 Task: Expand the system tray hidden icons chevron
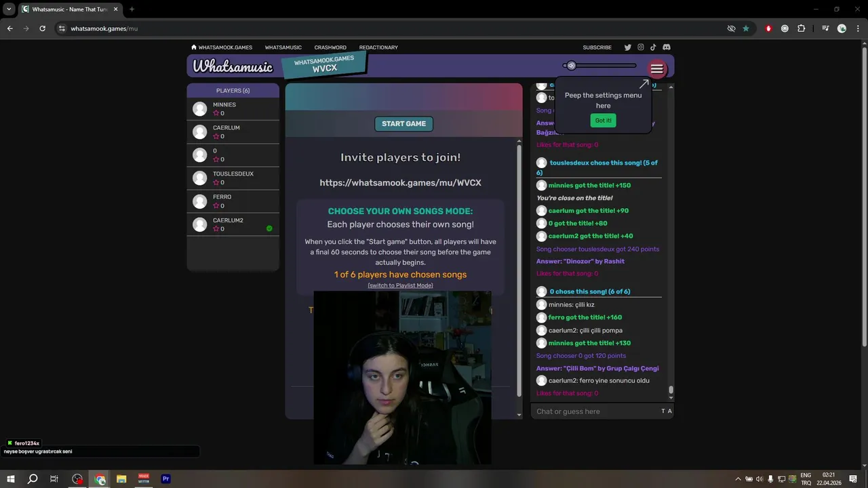pyautogui.click(x=738, y=479)
